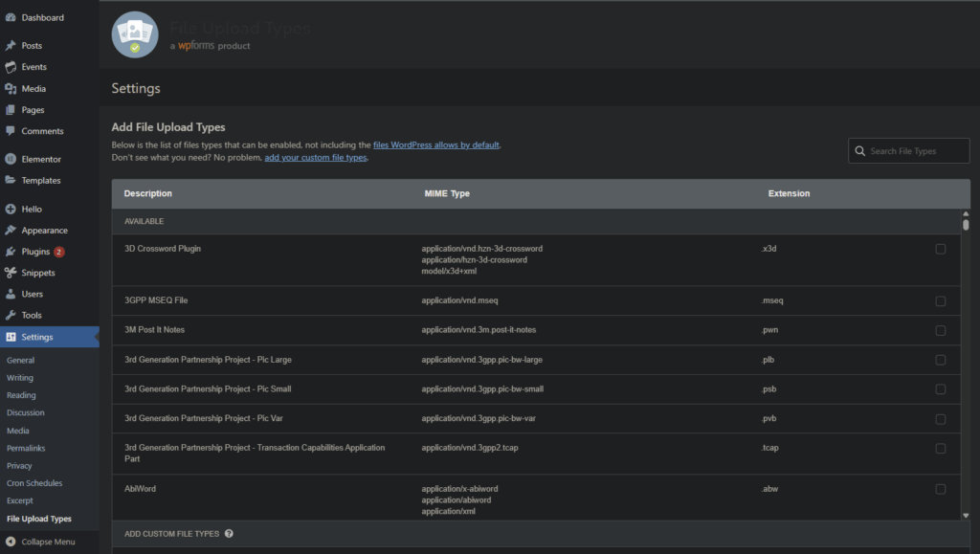Tick the AbiWord .abw file type checkbox
The height and width of the screenshot is (554, 980).
(x=940, y=489)
